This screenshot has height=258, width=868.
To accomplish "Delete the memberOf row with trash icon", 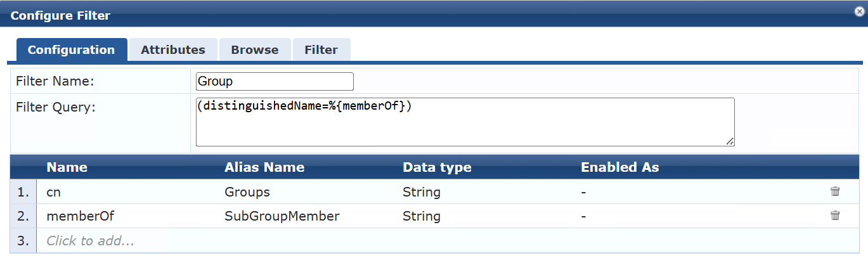I will (x=835, y=216).
